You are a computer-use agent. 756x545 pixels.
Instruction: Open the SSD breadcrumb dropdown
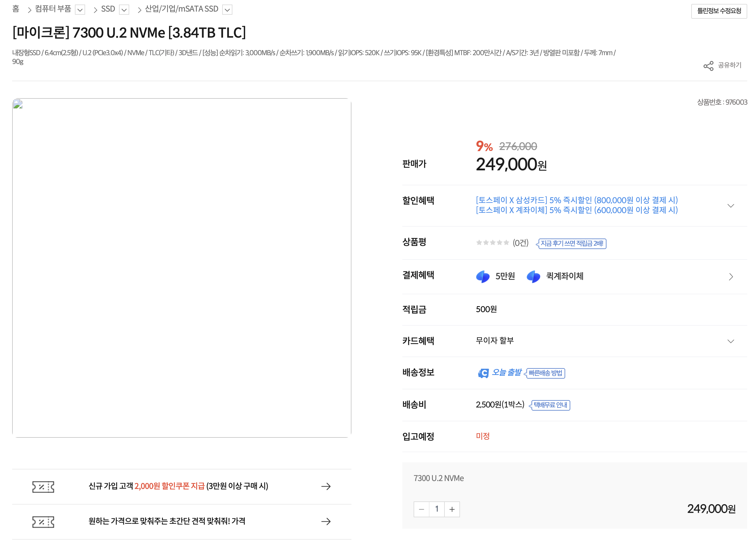point(124,10)
